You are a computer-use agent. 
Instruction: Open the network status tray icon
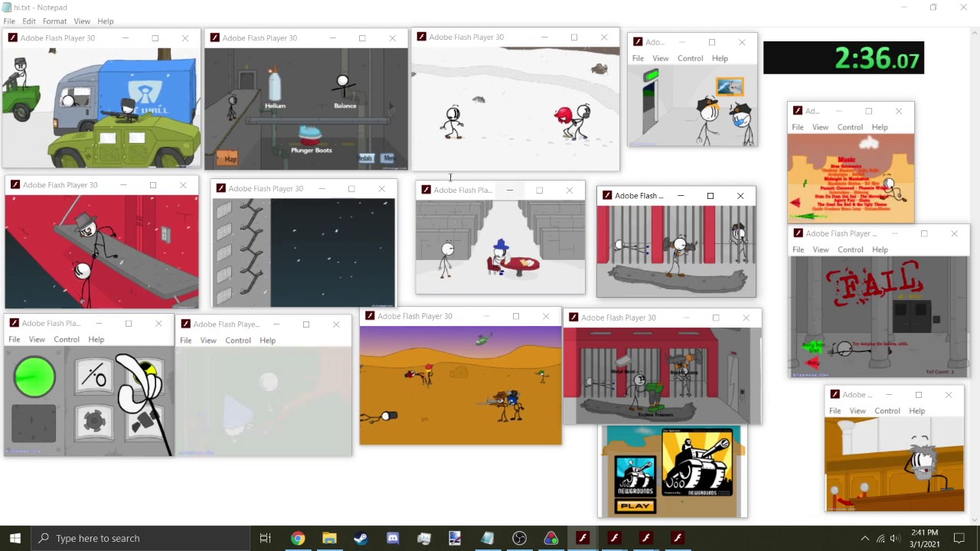pyautogui.click(x=880, y=538)
